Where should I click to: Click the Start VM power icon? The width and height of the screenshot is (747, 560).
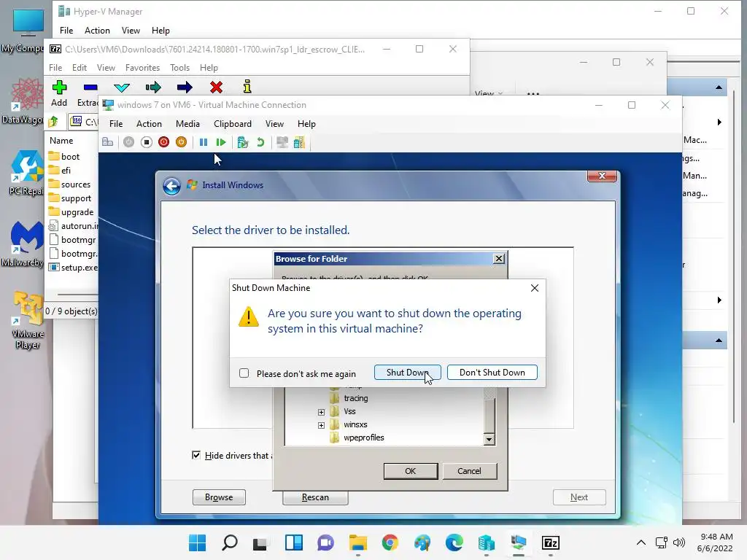tap(128, 142)
